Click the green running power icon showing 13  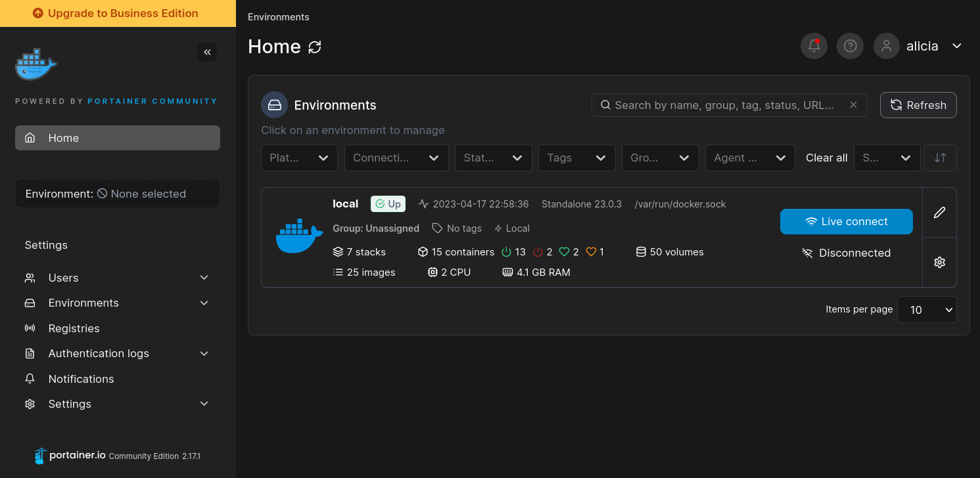pyautogui.click(x=506, y=252)
